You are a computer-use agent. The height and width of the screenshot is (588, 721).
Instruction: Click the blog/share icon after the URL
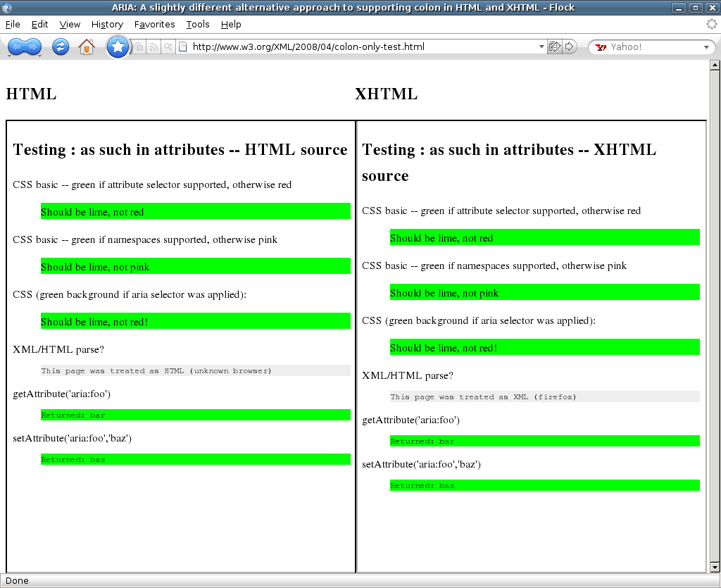pos(555,46)
